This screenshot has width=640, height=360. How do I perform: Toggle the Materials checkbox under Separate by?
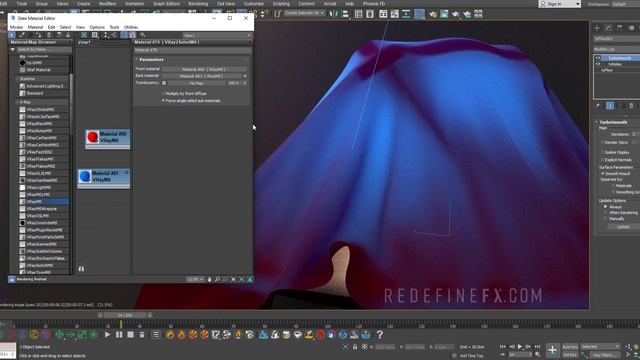(613, 186)
